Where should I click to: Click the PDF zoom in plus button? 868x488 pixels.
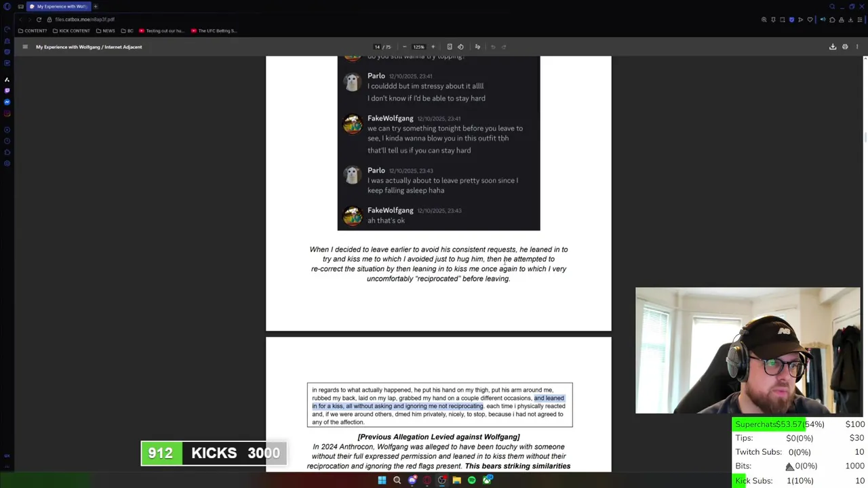point(433,47)
